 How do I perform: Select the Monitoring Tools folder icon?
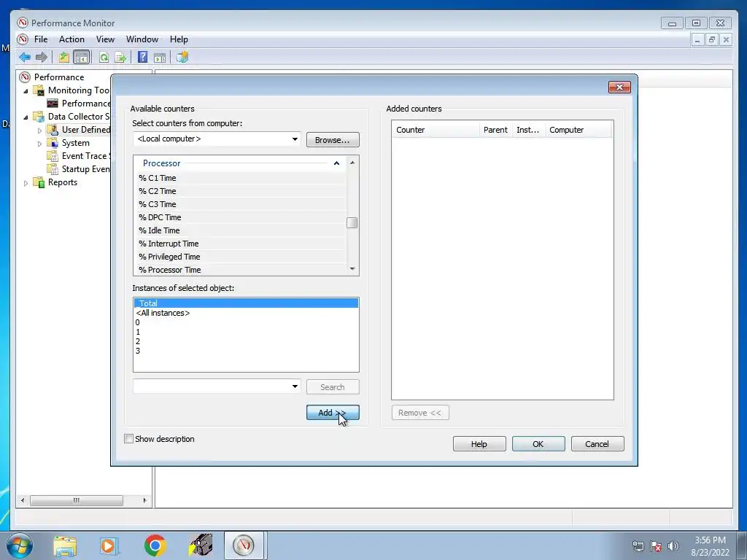click(x=39, y=90)
